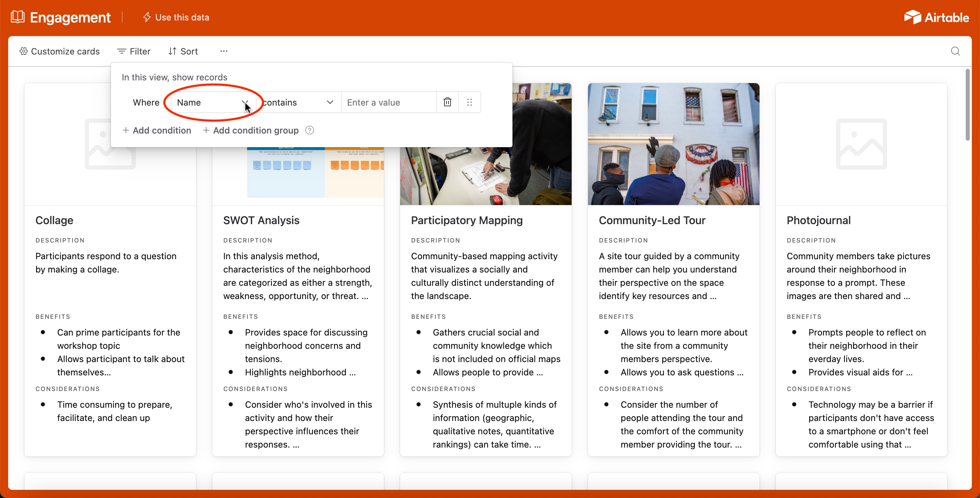Viewport: 980px width, 498px height.
Task: Open Customize cards settings
Action: click(60, 51)
